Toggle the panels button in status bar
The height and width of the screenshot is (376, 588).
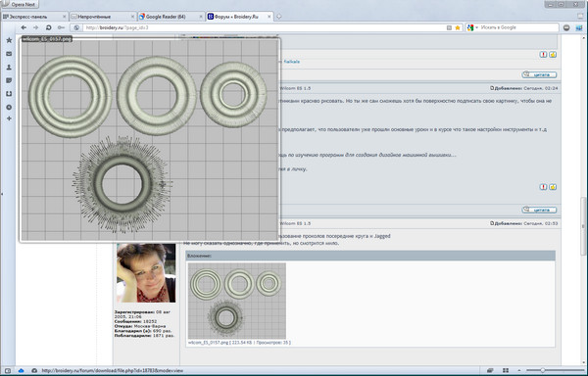click(x=8, y=371)
